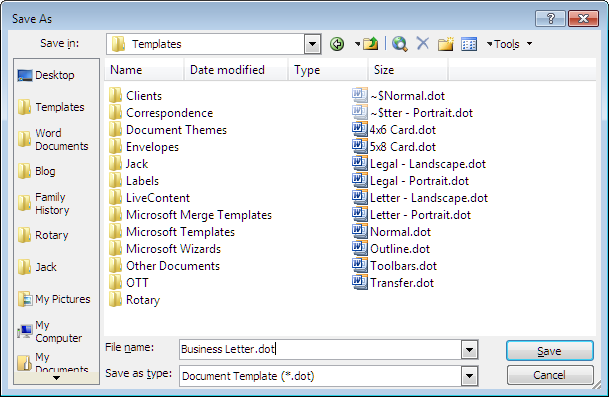Go up one folder level

tap(371, 44)
